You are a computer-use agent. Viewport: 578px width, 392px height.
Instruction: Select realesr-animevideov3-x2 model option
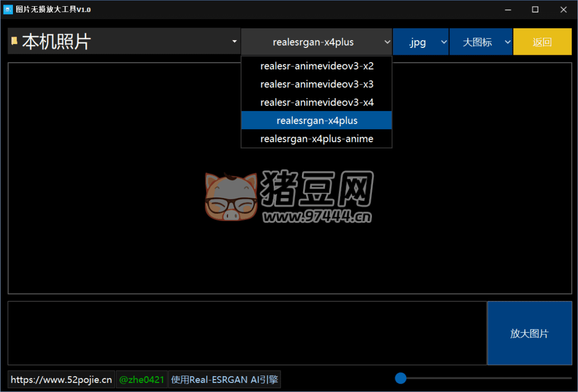pos(317,66)
